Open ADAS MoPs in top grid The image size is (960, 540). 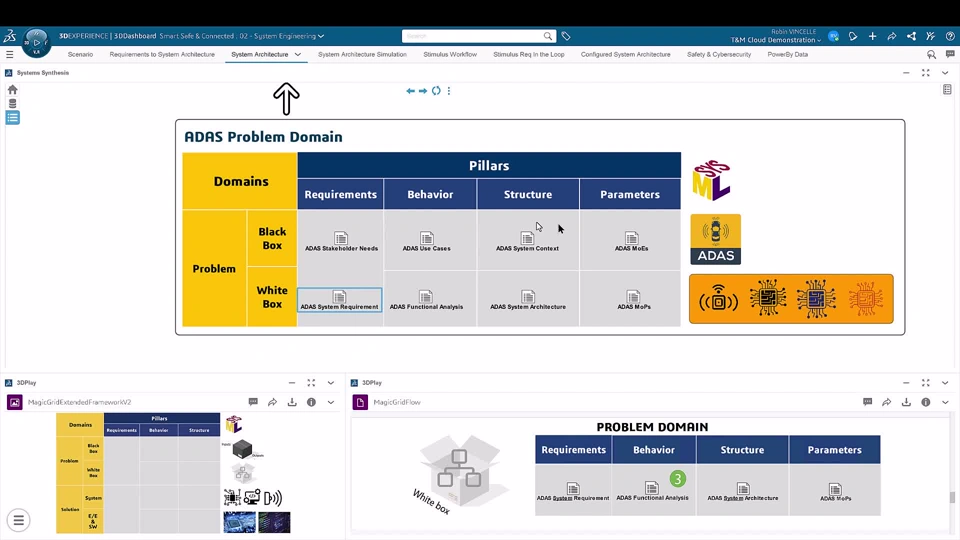pos(634,300)
